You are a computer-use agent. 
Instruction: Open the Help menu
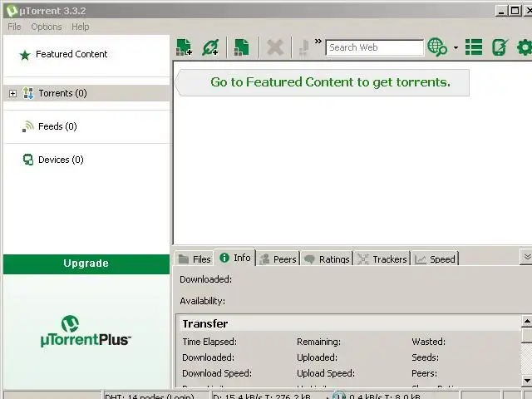(81, 27)
